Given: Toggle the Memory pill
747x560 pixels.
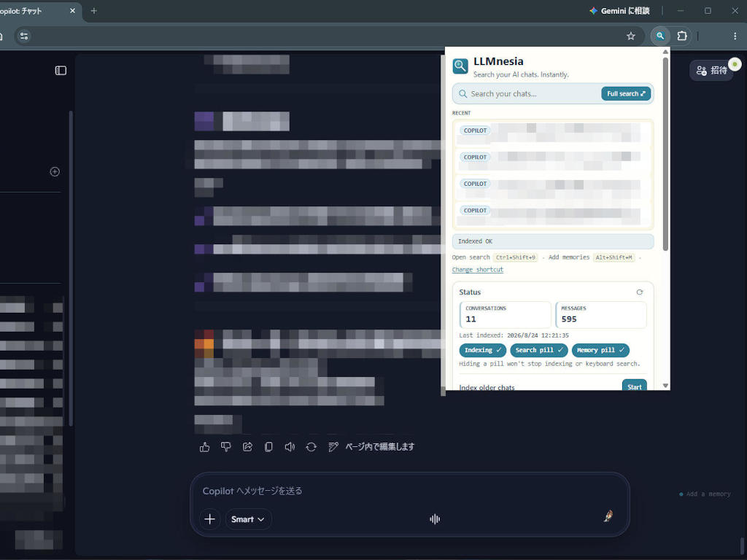Looking at the screenshot, I should tap(600, 350).
